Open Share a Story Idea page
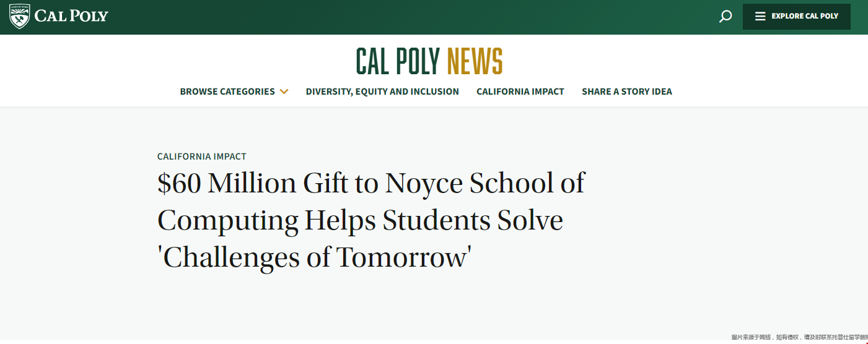This screenshot has height=344, width=868. click(626, 92)
